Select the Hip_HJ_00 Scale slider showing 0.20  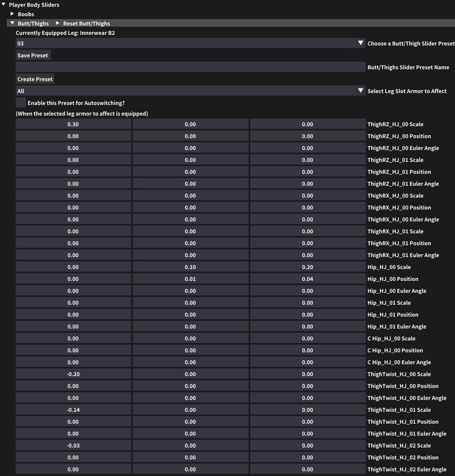pyautogui.click(x=307, y=267)
